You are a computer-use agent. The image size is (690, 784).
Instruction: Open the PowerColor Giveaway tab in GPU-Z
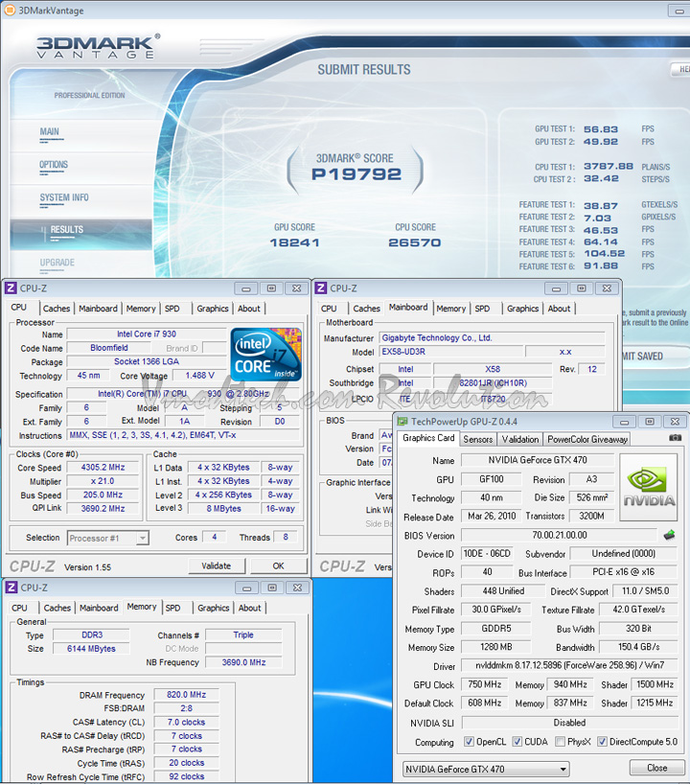pyautogui.click(x=587, y=440)
